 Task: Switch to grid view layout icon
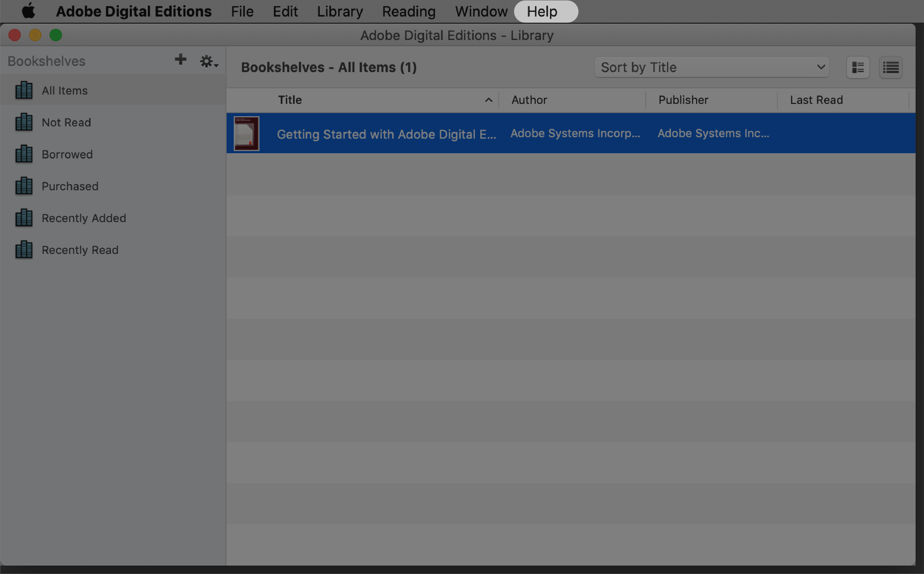(x=858, y=67)
